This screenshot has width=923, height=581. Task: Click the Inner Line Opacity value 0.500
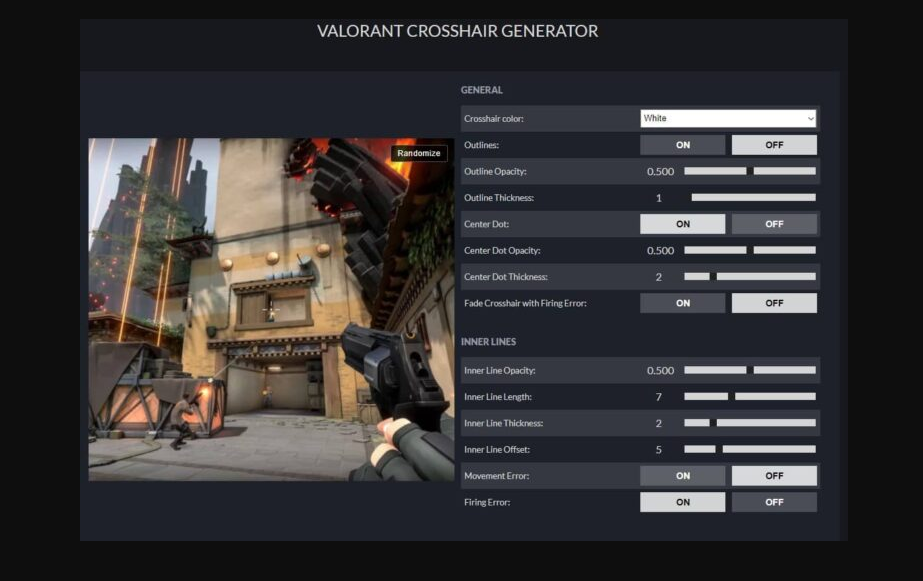click(x=660, y=371)
